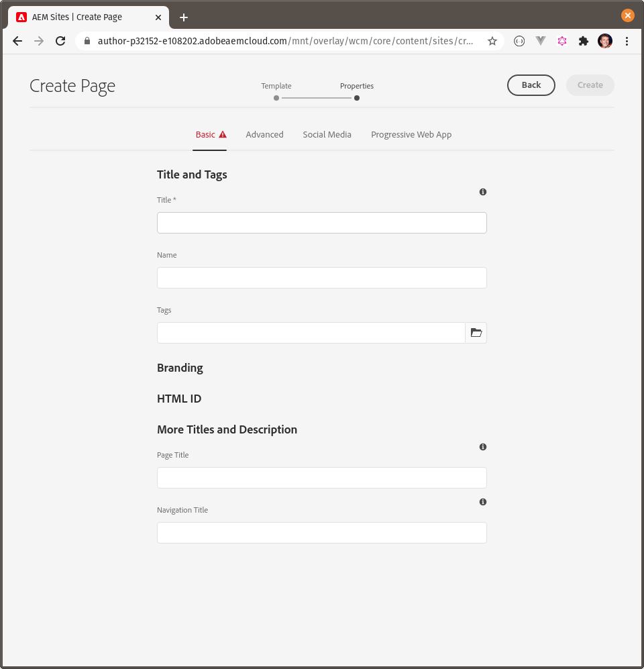The height and width of the screenshot is (669, 644).
Task: Select the AEM Sites Create Page browser tab
Action: [x=89, y=17]
